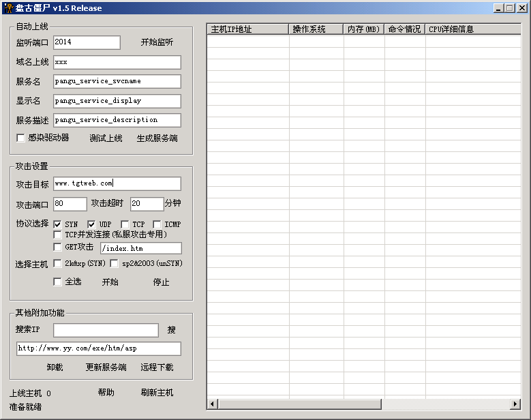Click the 内存(MB) column header
The width and height of the screenshot is (531, 420).
363,29
